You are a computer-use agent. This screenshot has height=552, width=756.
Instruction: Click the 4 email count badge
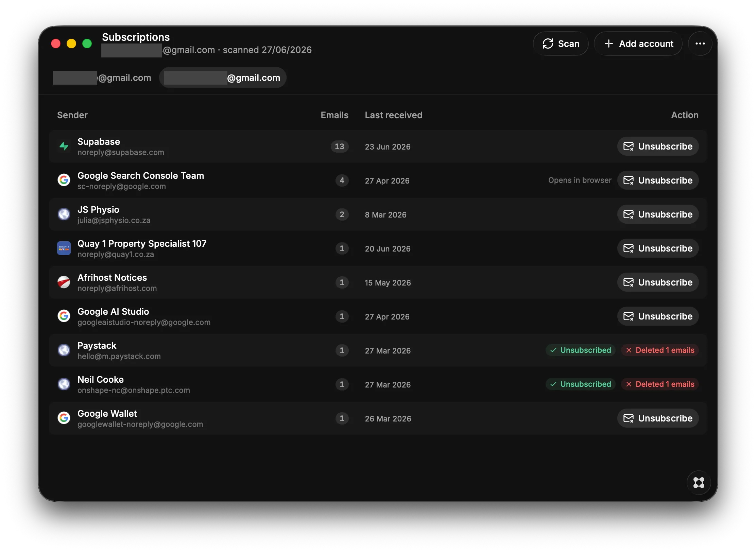(342, 180)
